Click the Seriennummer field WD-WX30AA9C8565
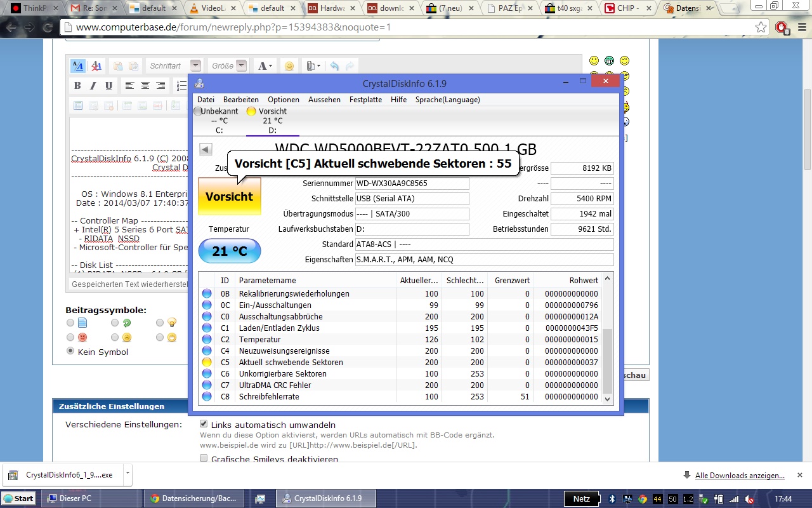This screenshot has height=508, width=812. point(412,183)
